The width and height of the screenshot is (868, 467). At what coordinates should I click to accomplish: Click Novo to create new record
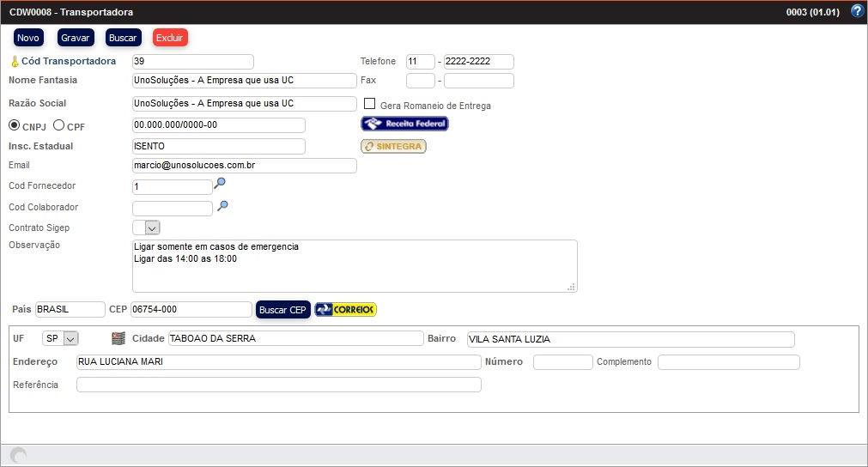pos(28,38)
